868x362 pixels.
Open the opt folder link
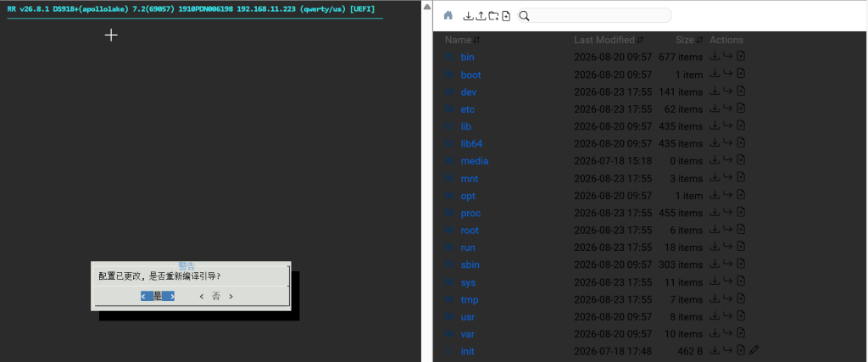468,196
